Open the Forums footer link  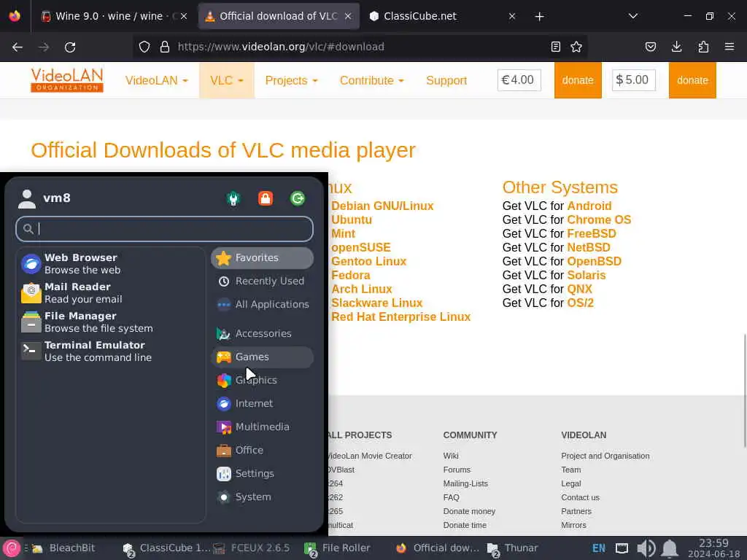457,470
